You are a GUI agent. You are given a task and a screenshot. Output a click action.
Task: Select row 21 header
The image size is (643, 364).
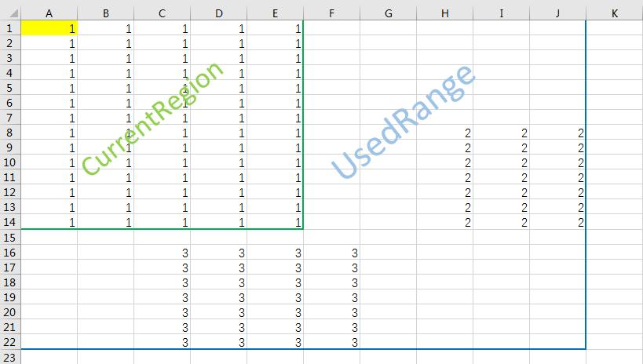(10, 327)
